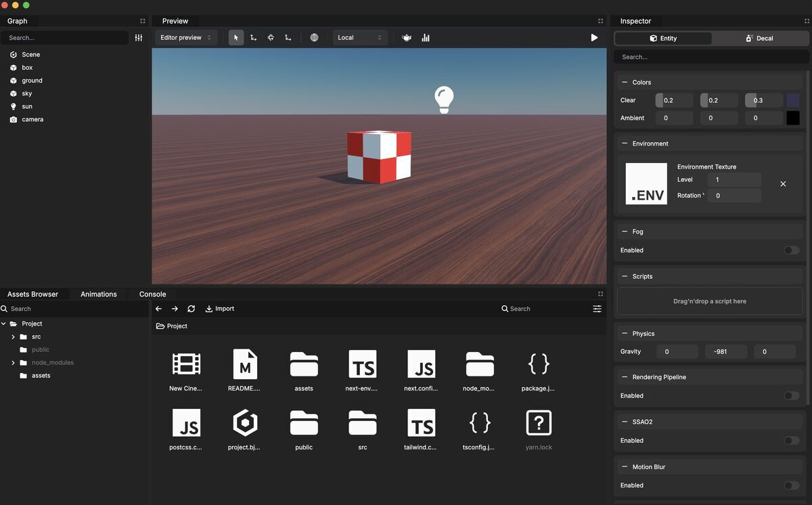Maximize the Inspector panel
Viewport: 812px width, 505px height.
[x=807, y=21]
